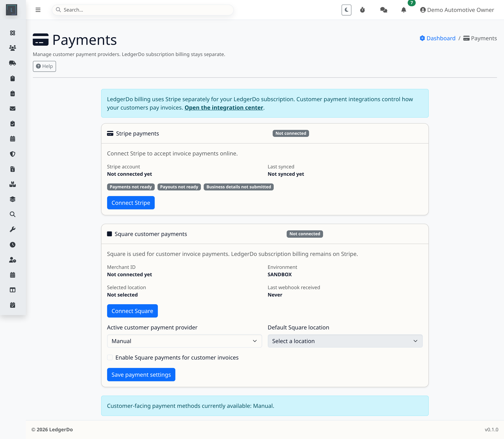Enable Square payments for customer invoices
Screen dimensions: 504x439
[x=110, y=357]
